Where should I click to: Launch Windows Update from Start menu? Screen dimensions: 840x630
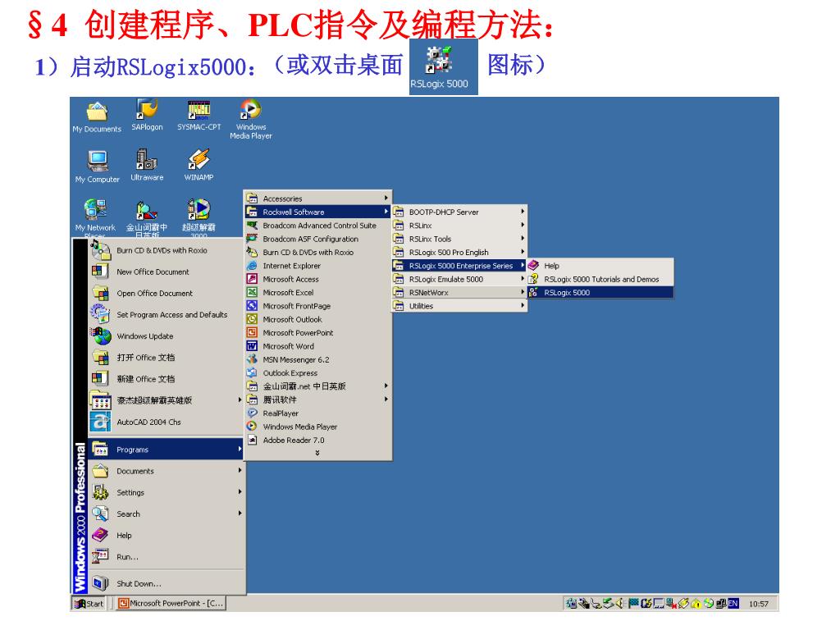[x=165, y=336]
